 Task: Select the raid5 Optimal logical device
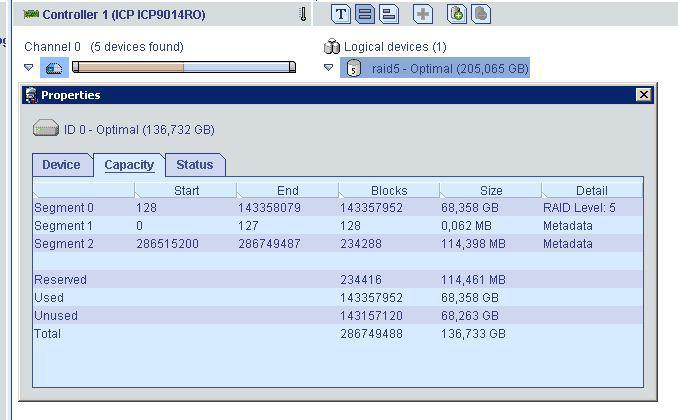click(x=449, y=68)
